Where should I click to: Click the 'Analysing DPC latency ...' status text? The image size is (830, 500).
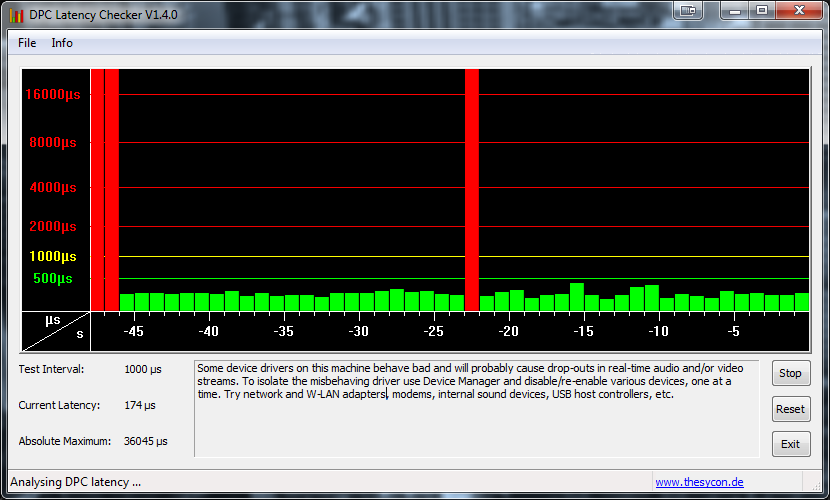pos(76,482)
